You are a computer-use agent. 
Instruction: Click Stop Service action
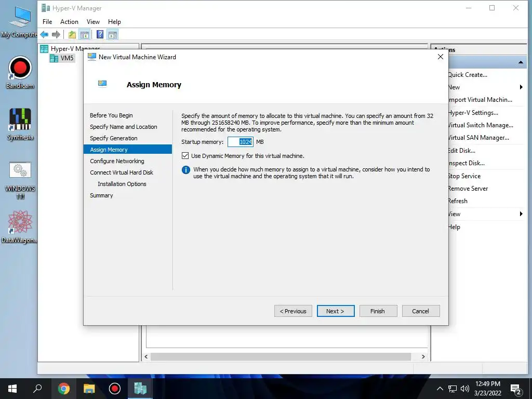tap(464, 176)
